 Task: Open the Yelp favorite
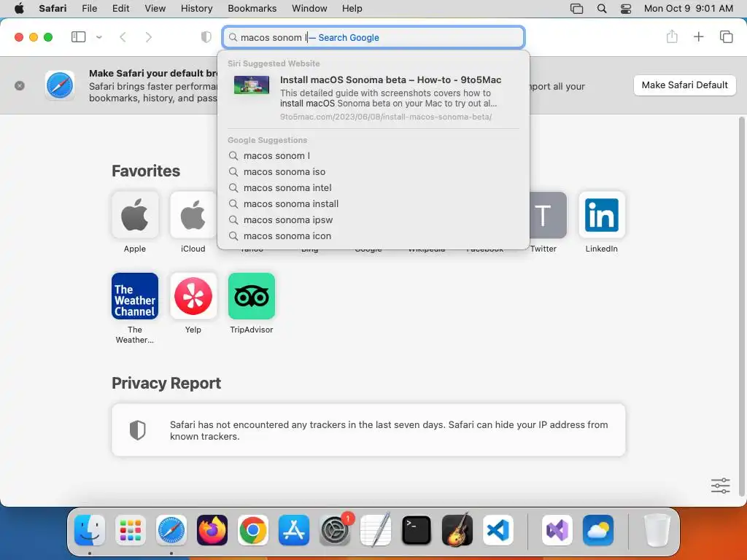coord(193,296)
